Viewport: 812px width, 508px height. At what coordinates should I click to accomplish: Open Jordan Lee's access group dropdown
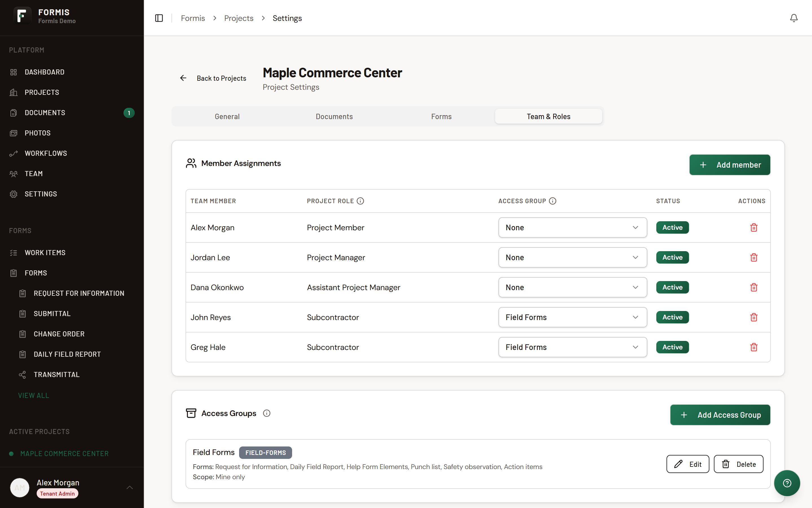pyautogui.click(x=572, y=257)
